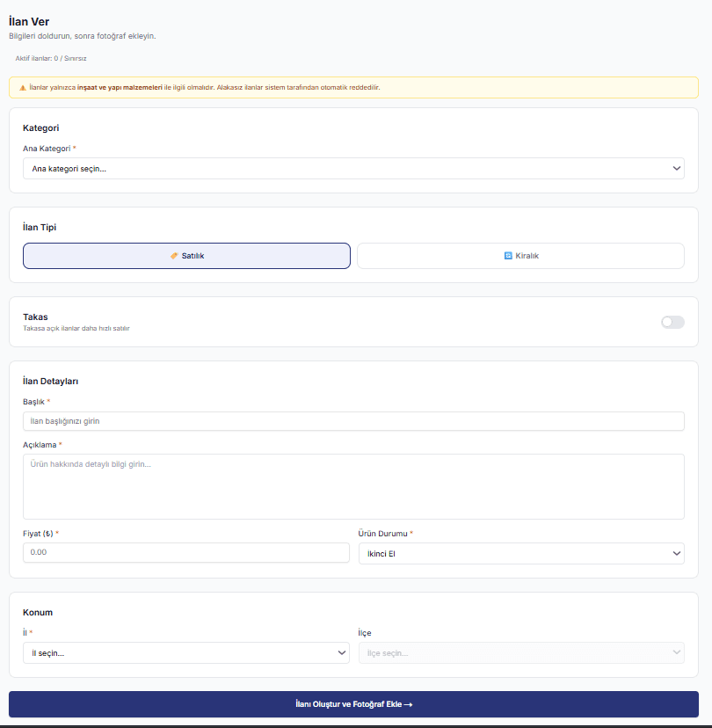Click the Aktif ilanlar counter badge
The height and width of the screenshot is (728, 712).
click(51, 58)
